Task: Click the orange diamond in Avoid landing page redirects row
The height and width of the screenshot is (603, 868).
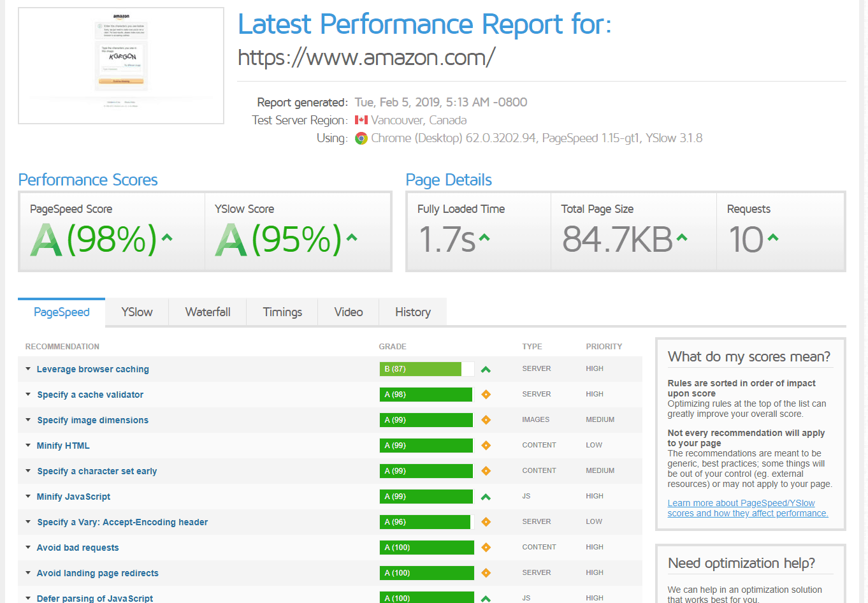Action: click(486, 573)
